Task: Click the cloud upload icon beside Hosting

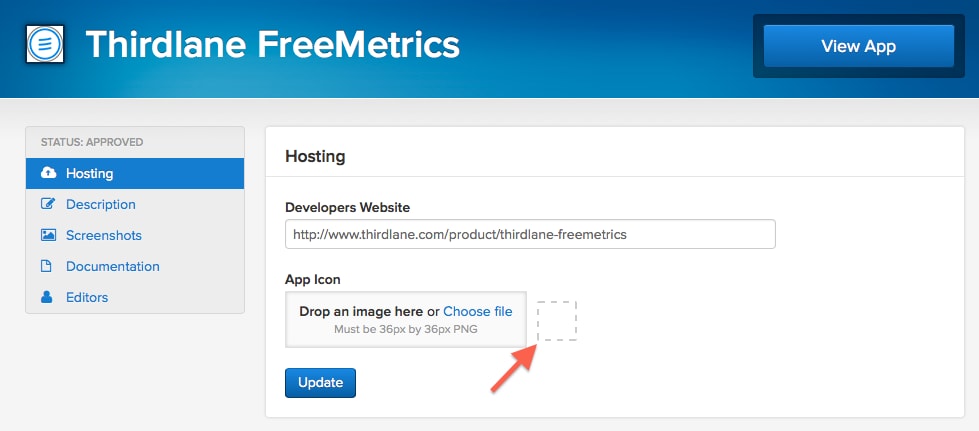Action: tap(48, 173)
